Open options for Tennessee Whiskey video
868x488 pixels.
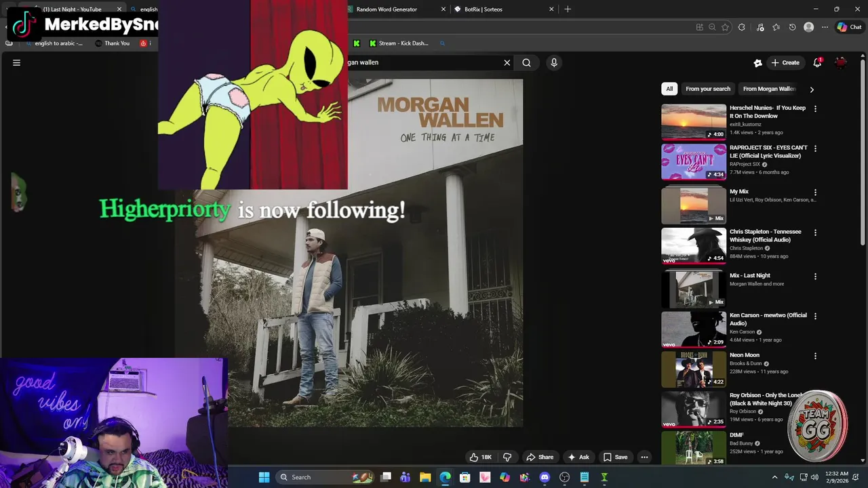(x=815, y=232)
